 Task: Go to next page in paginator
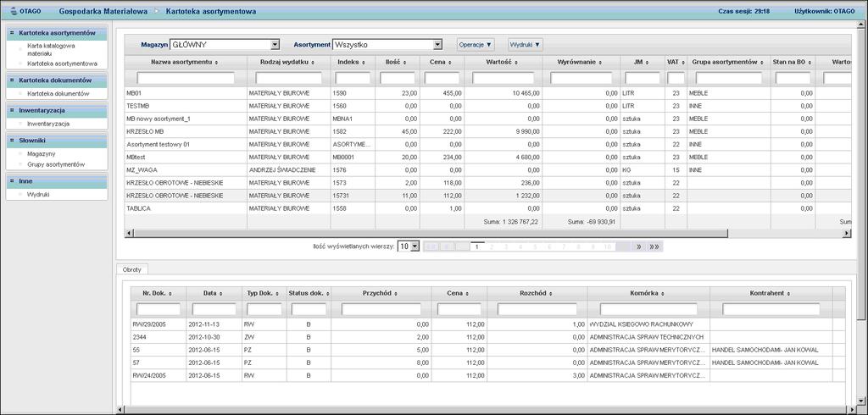(x=639, y=246)
